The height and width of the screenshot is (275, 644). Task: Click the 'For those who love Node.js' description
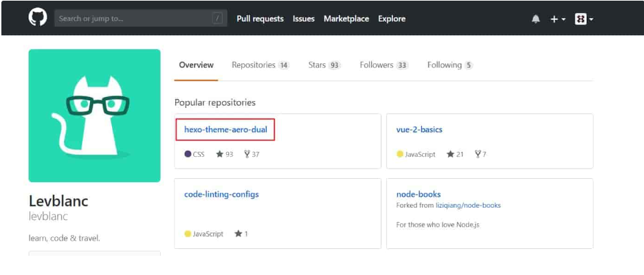[x=438, y=225]
